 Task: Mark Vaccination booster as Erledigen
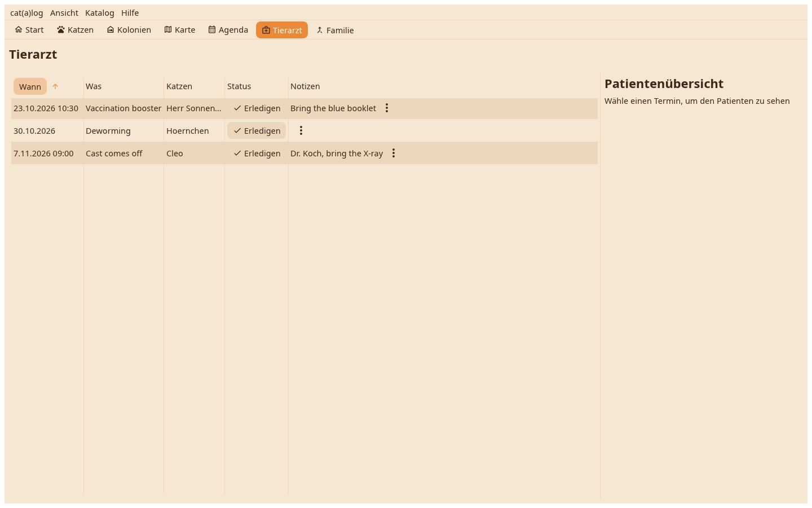tap(257, 108)
